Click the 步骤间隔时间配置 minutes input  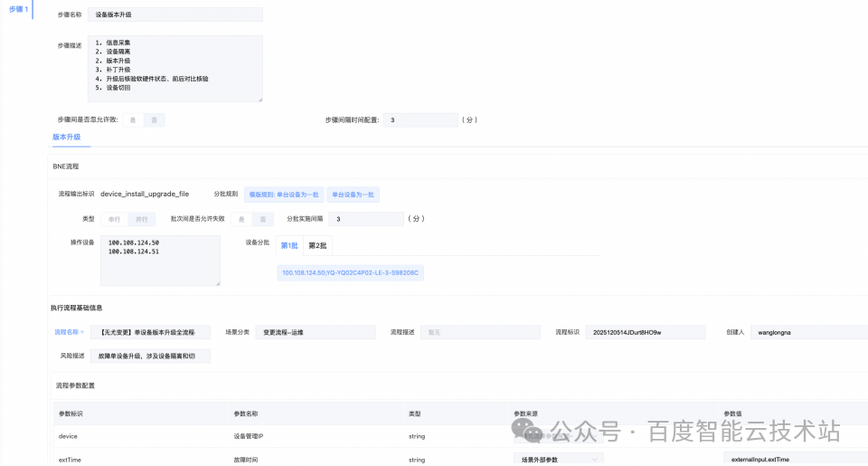(x=420, y=120)
